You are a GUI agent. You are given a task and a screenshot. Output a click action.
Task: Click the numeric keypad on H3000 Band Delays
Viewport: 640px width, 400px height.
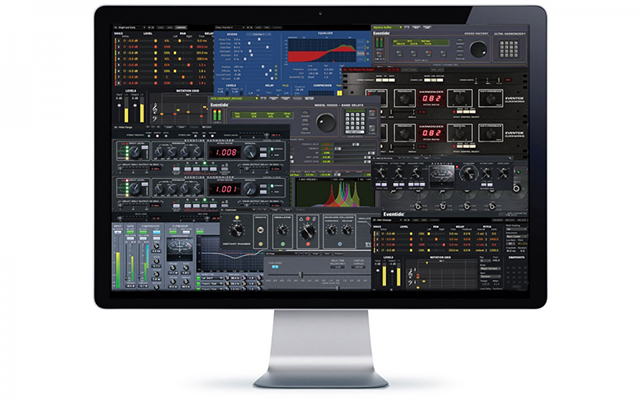tap(355, 122)
